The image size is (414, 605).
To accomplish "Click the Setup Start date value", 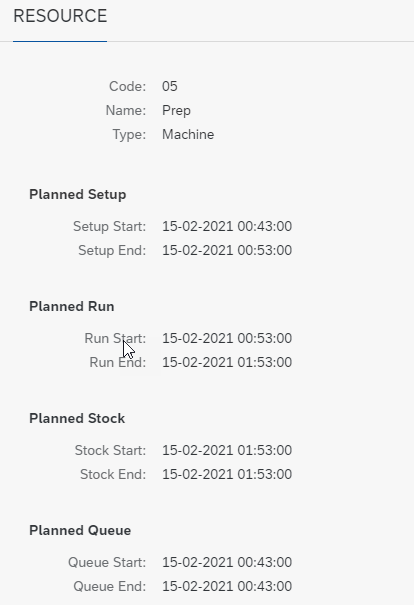I will click(x=227, y=226).
